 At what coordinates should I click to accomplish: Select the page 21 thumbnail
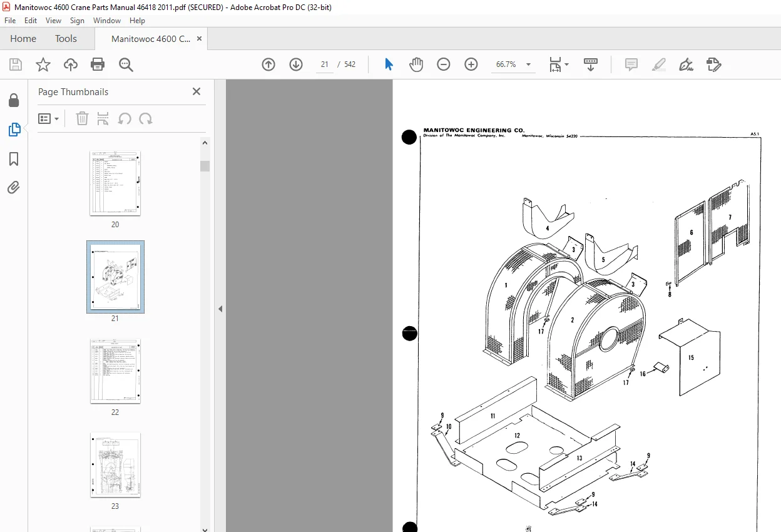115,277
